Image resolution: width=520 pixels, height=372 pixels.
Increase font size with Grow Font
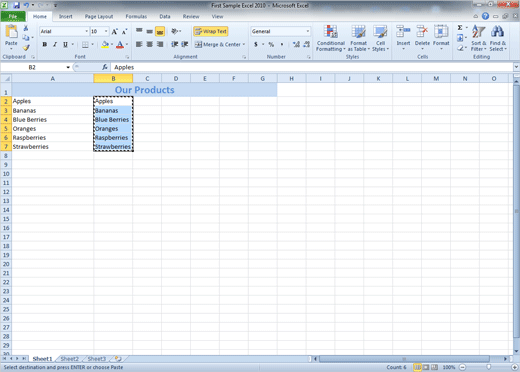coord(114,32)
